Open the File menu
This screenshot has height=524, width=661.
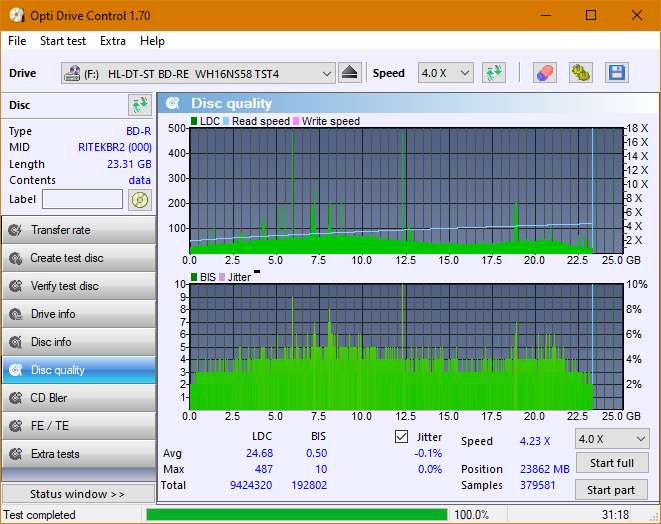17,41
